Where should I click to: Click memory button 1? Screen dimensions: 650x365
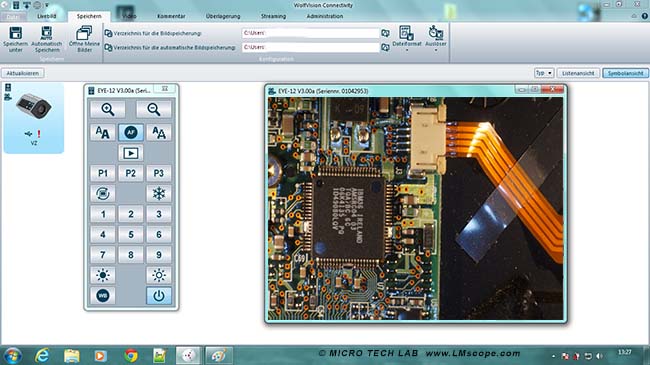point(102,214)
